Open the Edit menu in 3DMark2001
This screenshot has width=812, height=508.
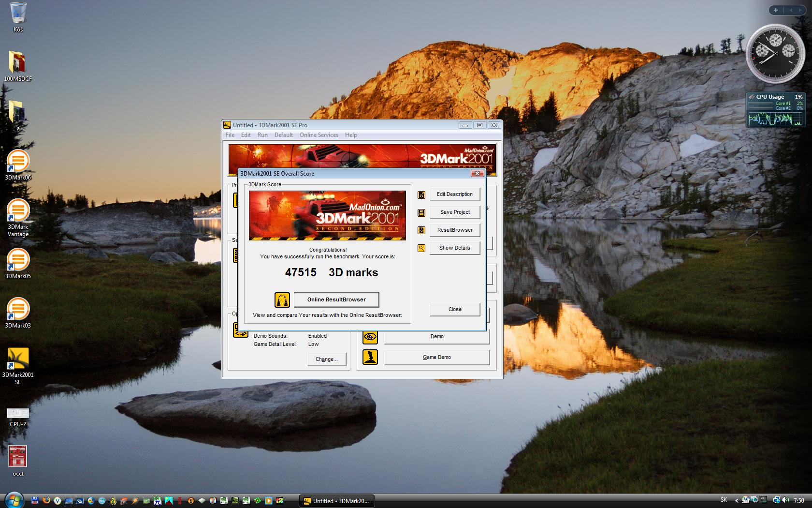[x=246, y=135]
